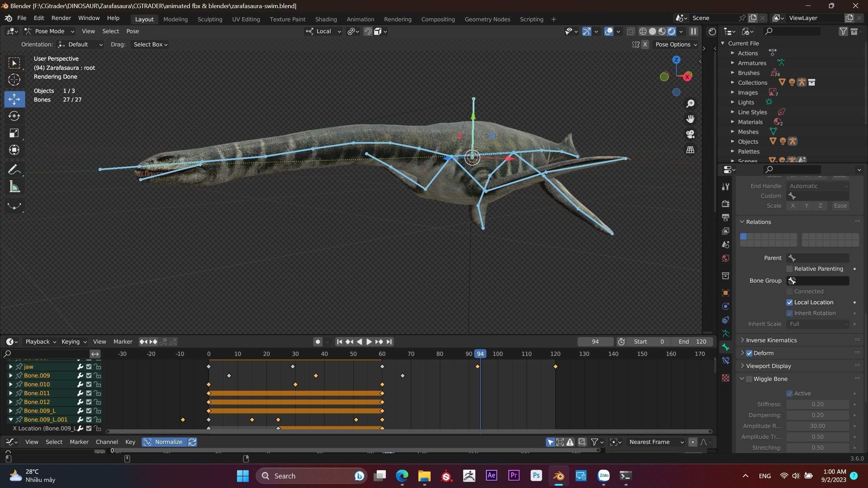Open the outliner filter funnel icon
This screenshot has width=868, height=488.
pos(843,32)
